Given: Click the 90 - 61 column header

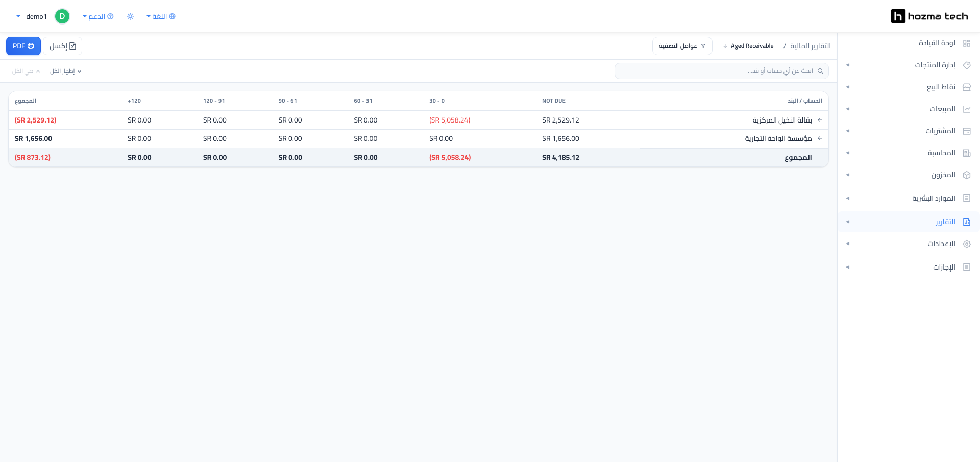Looking at the screenshot, I should [x=287, y=101].
